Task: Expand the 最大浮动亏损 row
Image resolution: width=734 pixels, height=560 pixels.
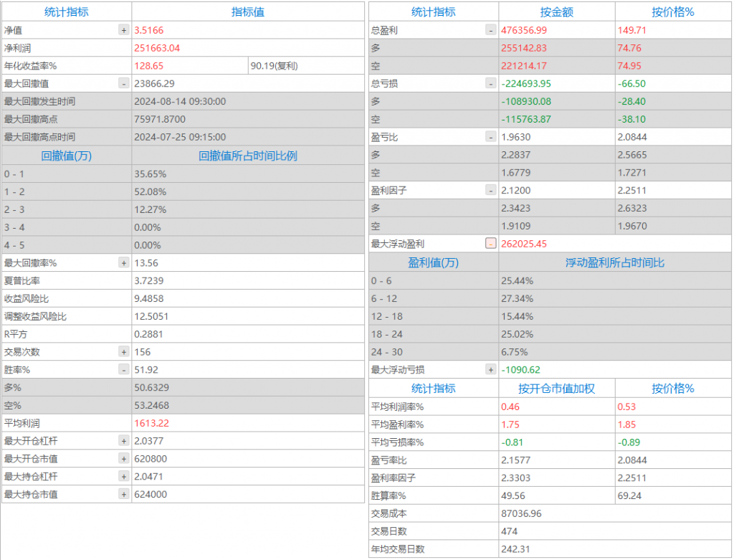Action: point(490,370)
